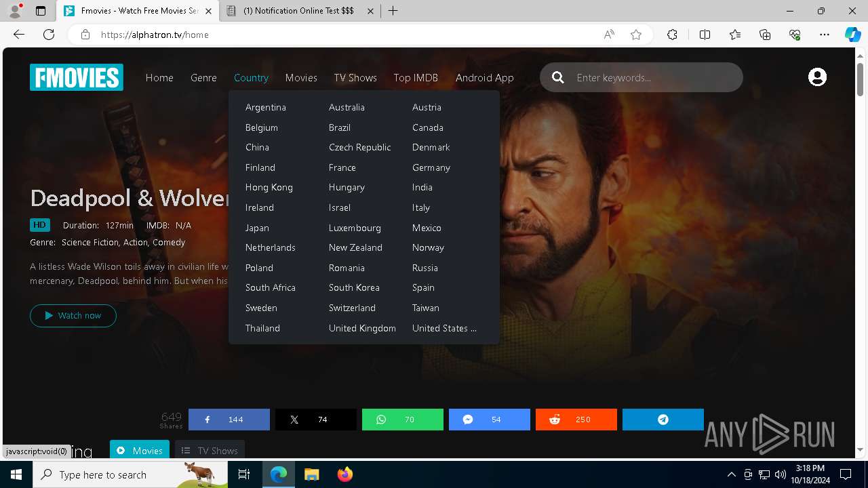Click the Watch now button

pyautogui.click(x=73, y=316)
